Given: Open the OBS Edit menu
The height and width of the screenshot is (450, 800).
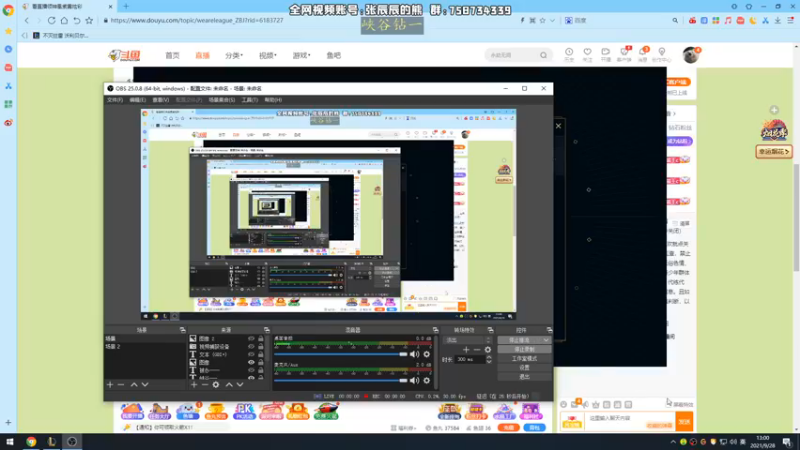Looking at the screenshot, I should tap(137, 100).
